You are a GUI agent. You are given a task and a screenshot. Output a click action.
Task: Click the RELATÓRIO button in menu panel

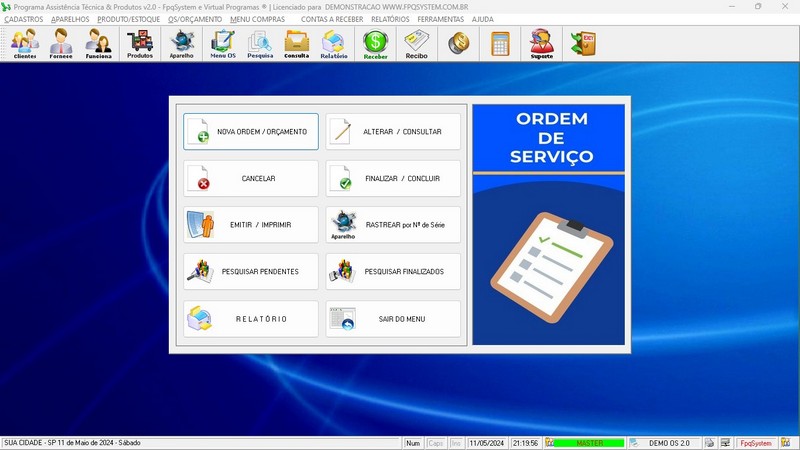pos(251,319)
